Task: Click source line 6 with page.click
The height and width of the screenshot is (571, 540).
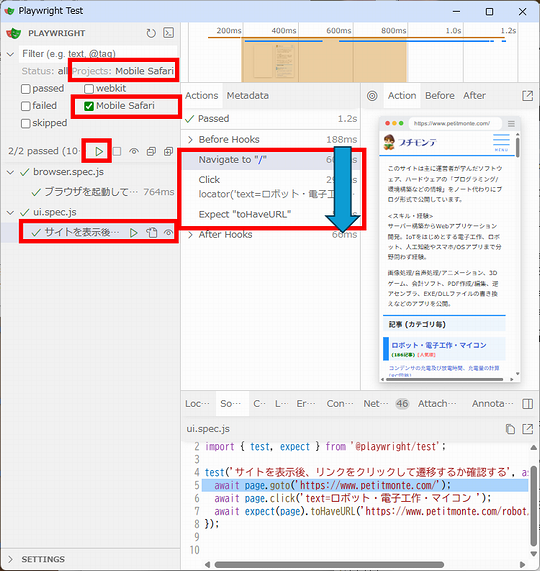Action: [x=365, y=498]
